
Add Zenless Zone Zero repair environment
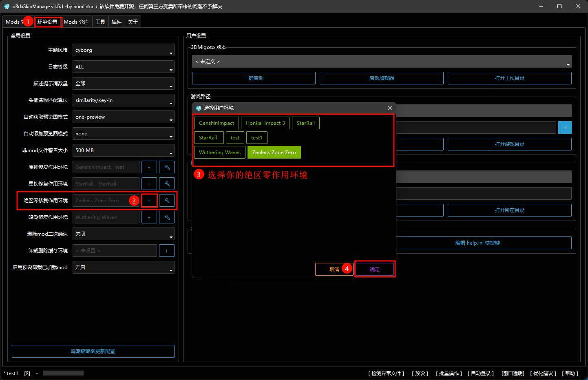click(x=149, y=201)
